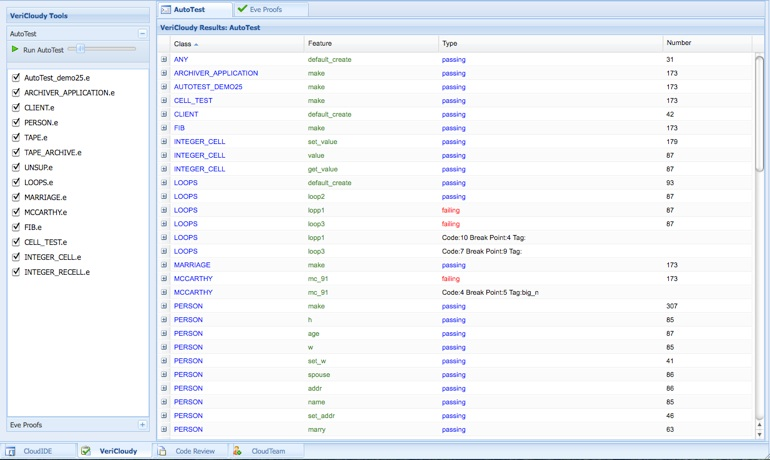Click the Eve Proofs panel header
The width and height of the screenshot is (770, 460).
click(x=78, y=425)
